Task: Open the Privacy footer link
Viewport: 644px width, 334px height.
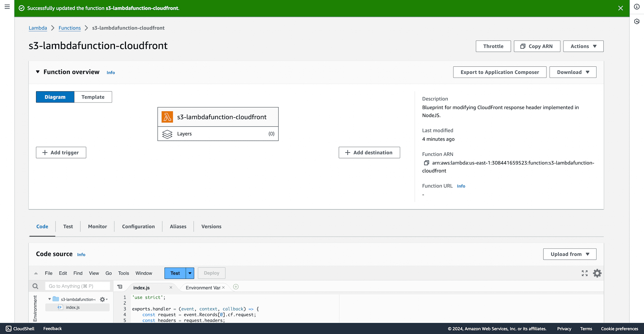Action: pyautogui.click(x=564, y=329)
